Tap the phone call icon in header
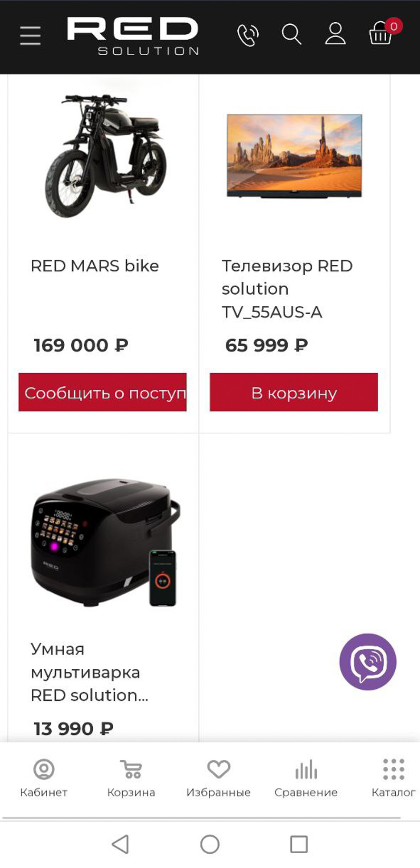420x868 pixels. click(x=248, y=35)
